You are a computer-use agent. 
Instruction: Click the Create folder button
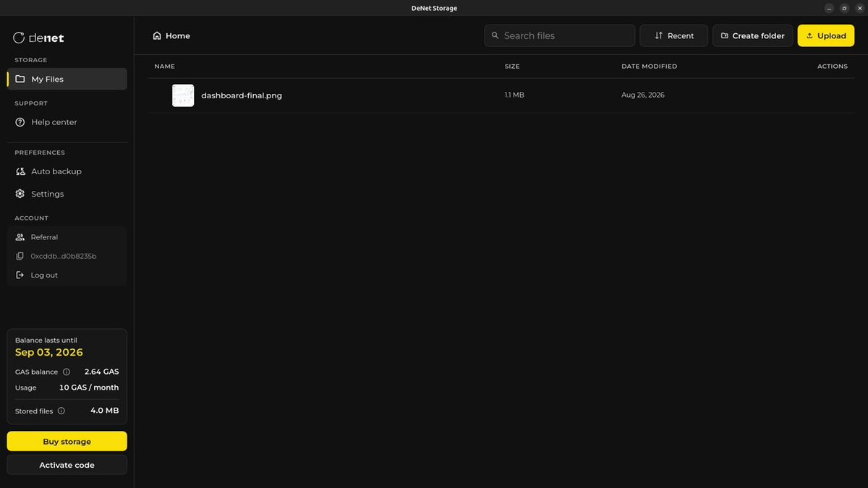click(753, 35)
